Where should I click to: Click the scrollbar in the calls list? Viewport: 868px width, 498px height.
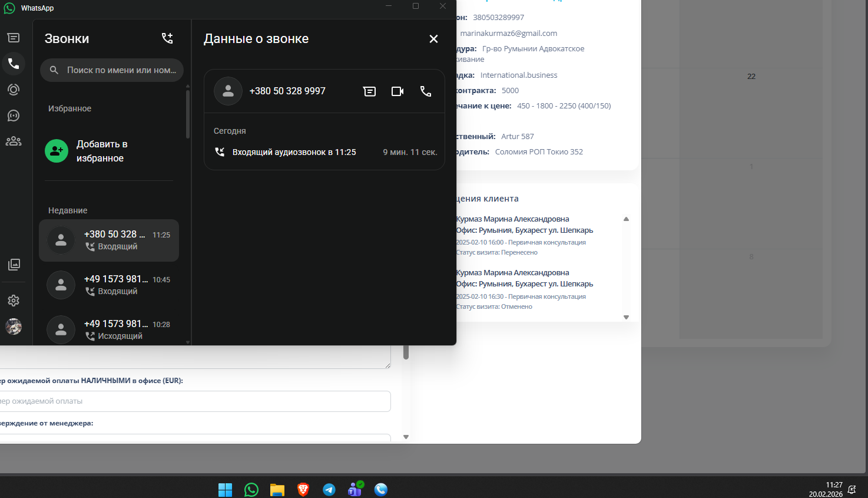188,113
